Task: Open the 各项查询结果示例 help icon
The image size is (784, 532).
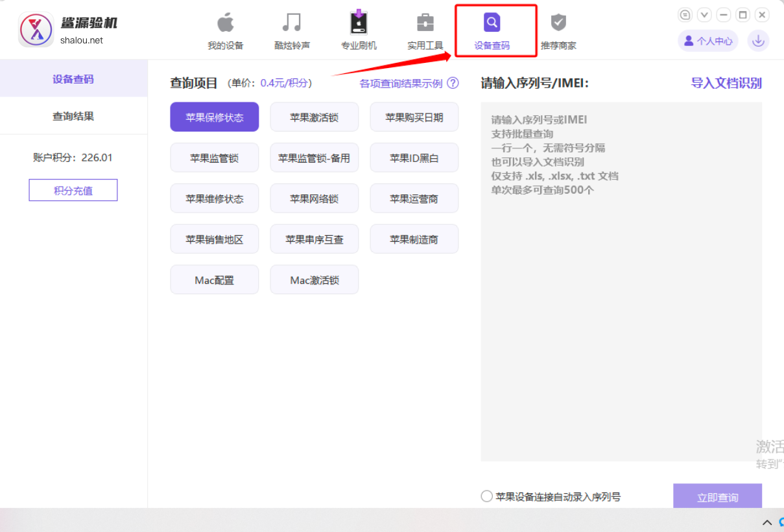Action: tap(453, 83)
